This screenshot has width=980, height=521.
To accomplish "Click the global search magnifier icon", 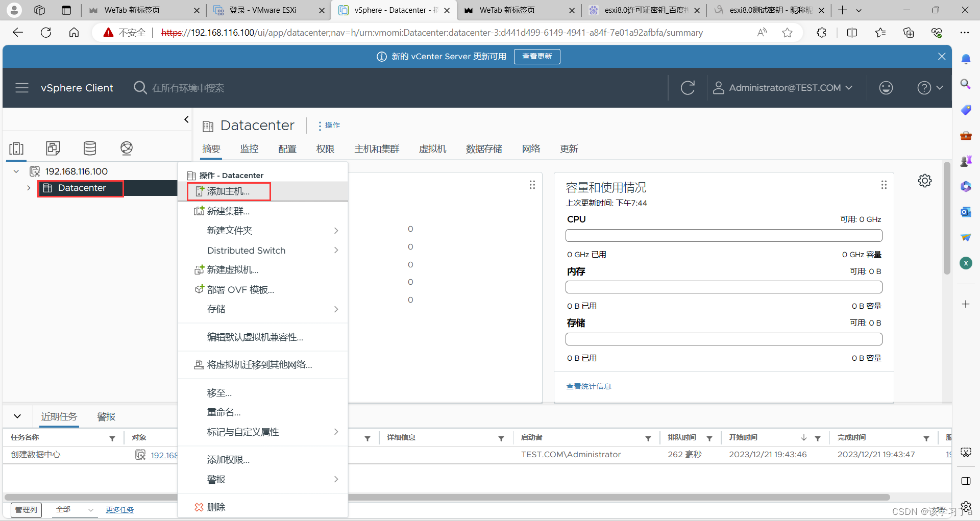I will tap(140, 88).
